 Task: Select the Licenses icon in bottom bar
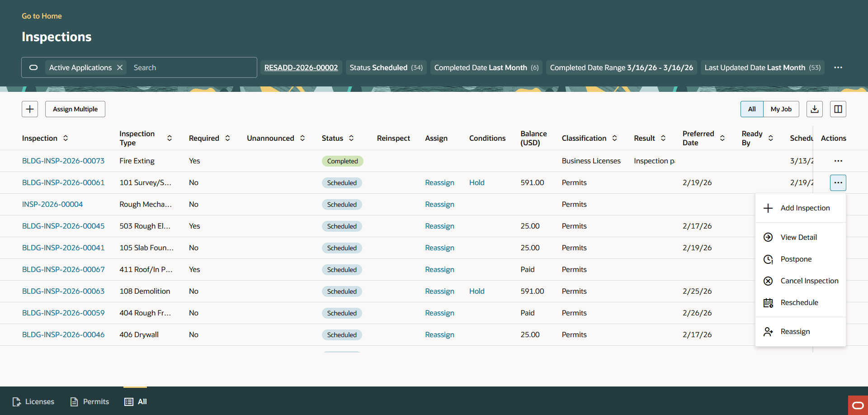pyautogui.click(x=17, y=401)
